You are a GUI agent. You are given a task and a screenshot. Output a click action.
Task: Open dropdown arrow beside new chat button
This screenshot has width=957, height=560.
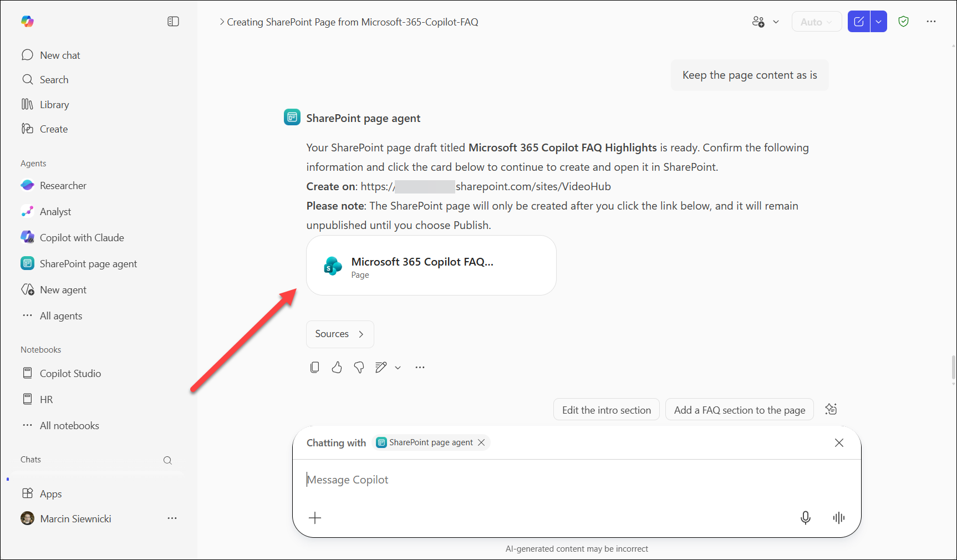click(878, 22)
